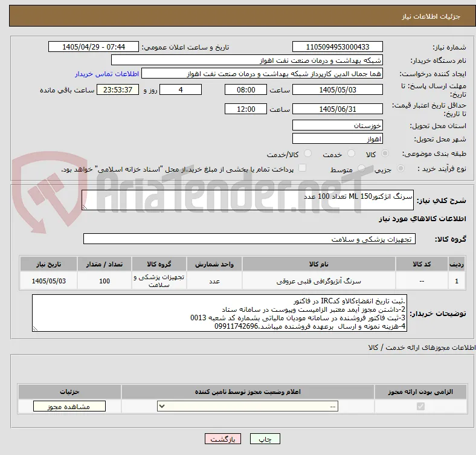
Task: Select the متوسط purchase type radio
Action: [x=361, y=168]
